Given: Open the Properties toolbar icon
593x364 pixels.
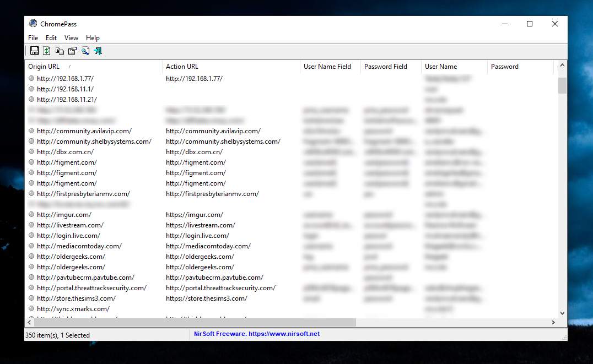Looking at the screenshot, I should [72, 51].
